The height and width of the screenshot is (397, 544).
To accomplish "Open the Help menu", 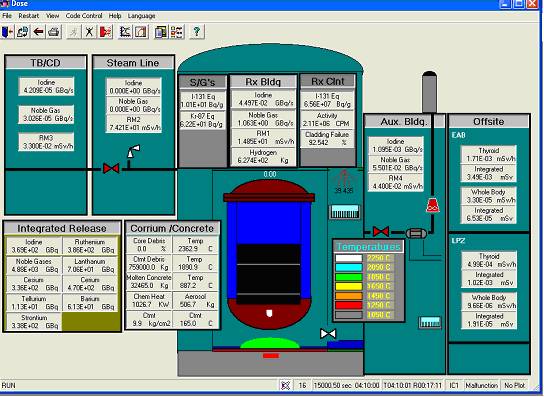I will coord(115,16).
